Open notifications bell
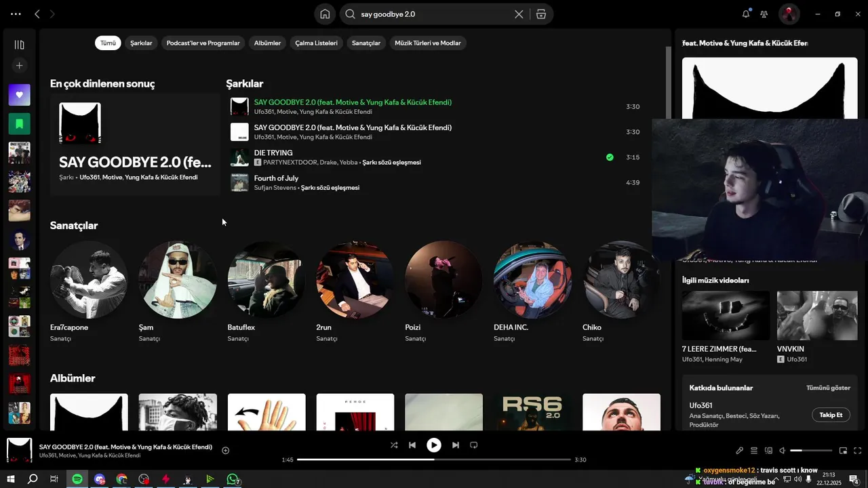This screenshot has width=868, height=488. point(746,14)
